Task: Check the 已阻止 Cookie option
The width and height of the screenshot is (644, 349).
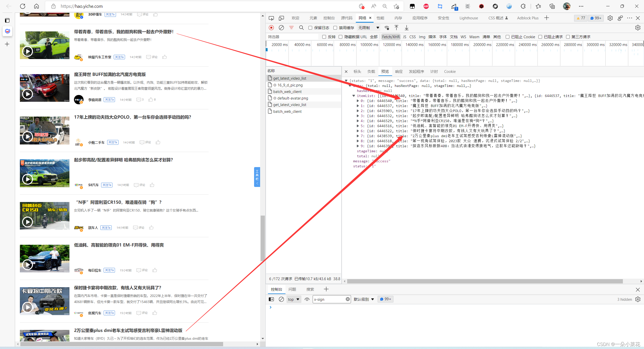Action: coord(507,37)
